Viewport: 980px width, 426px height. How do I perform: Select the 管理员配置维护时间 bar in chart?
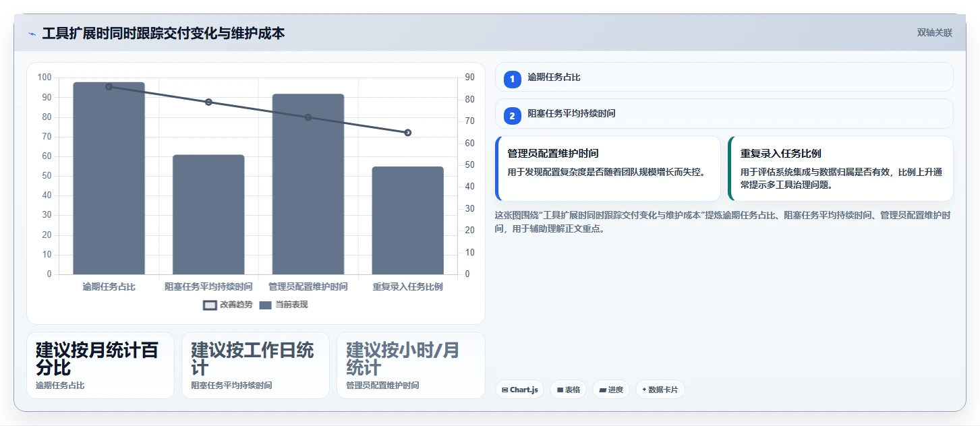click(x=308, y=184)
